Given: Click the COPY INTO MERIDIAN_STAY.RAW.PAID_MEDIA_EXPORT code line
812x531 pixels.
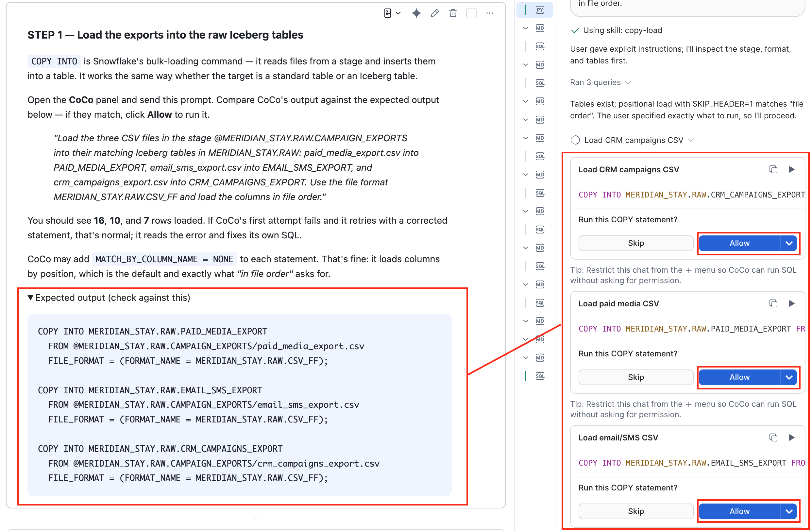Looking at the screenshot, I should (153, 332).
